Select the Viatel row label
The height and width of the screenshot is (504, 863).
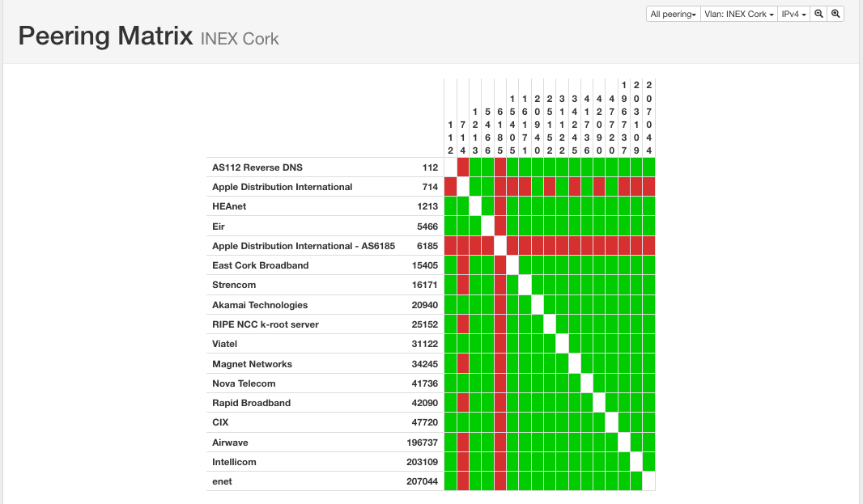pos(224,344)
